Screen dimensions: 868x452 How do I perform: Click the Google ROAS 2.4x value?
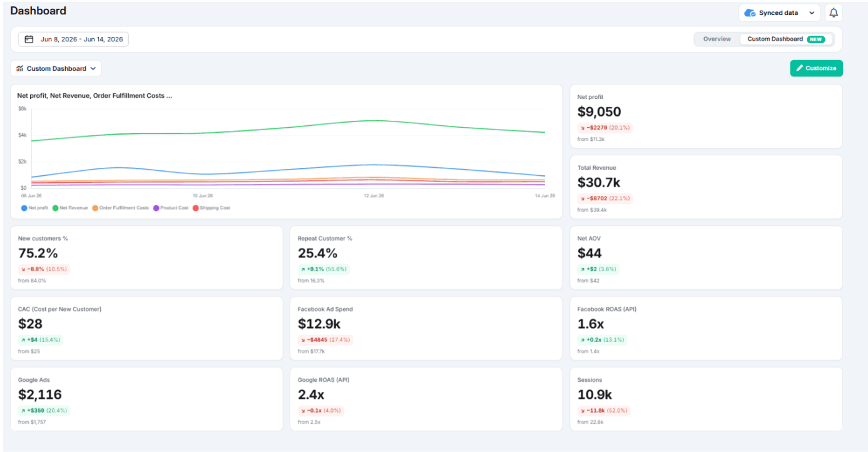pyautogui.click(x=311, y=395)
